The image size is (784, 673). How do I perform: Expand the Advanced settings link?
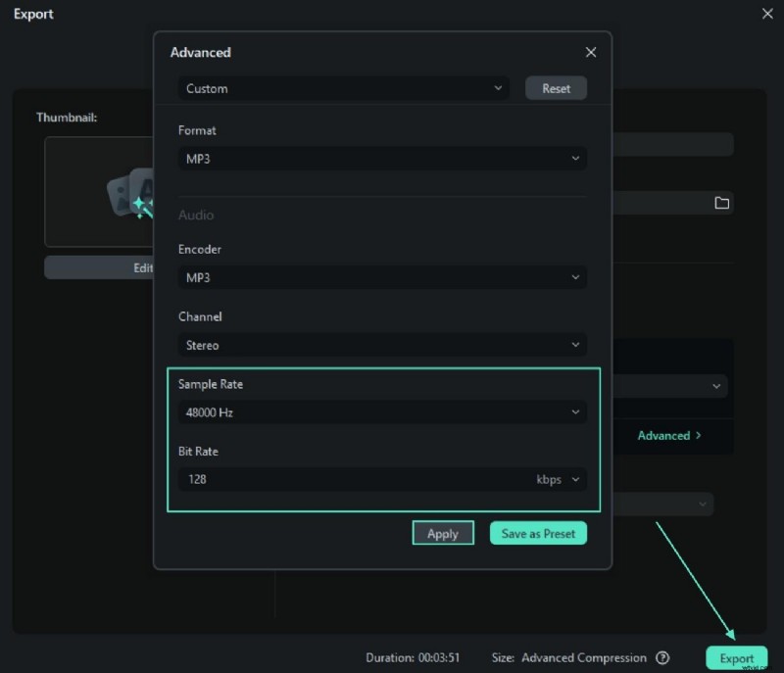pyautogui.click(x=670, y=435)
